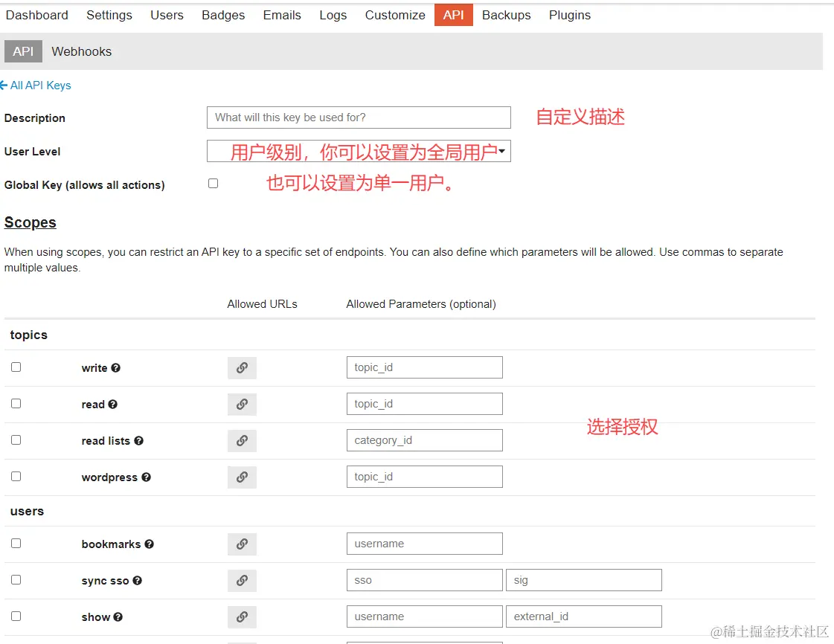Switch to the Webhooks sub-tab
834x644 pixels.
pos(81,51)
